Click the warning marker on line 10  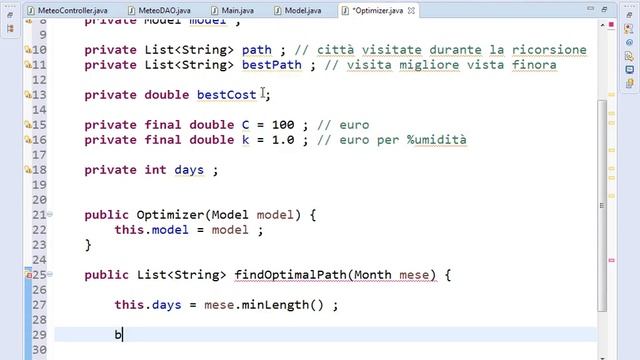(x=28, y=50)
